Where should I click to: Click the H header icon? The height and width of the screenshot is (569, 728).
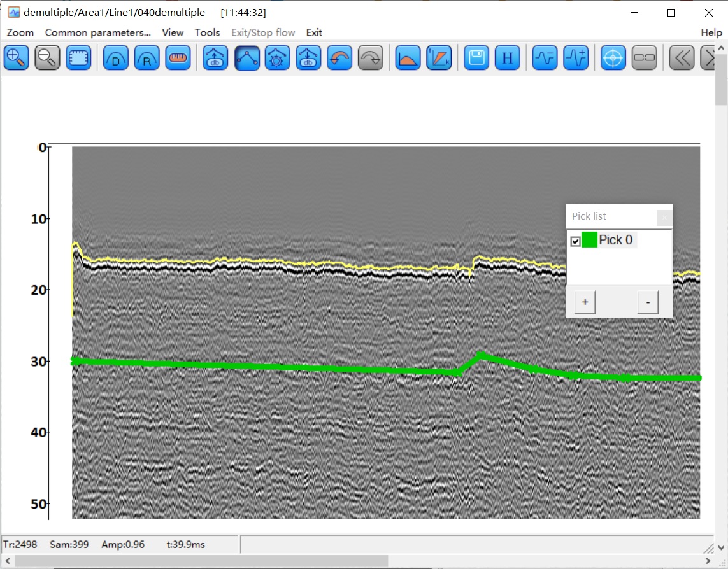pyautogui.click(x=508, y=58)
